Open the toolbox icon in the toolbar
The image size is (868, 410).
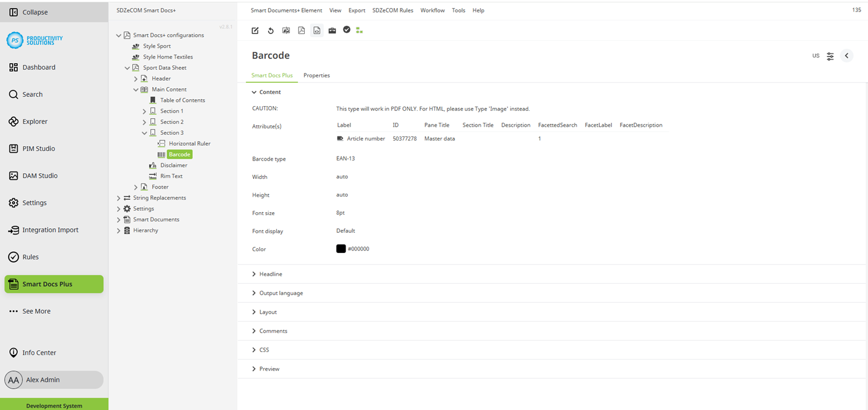click(332, 30)
